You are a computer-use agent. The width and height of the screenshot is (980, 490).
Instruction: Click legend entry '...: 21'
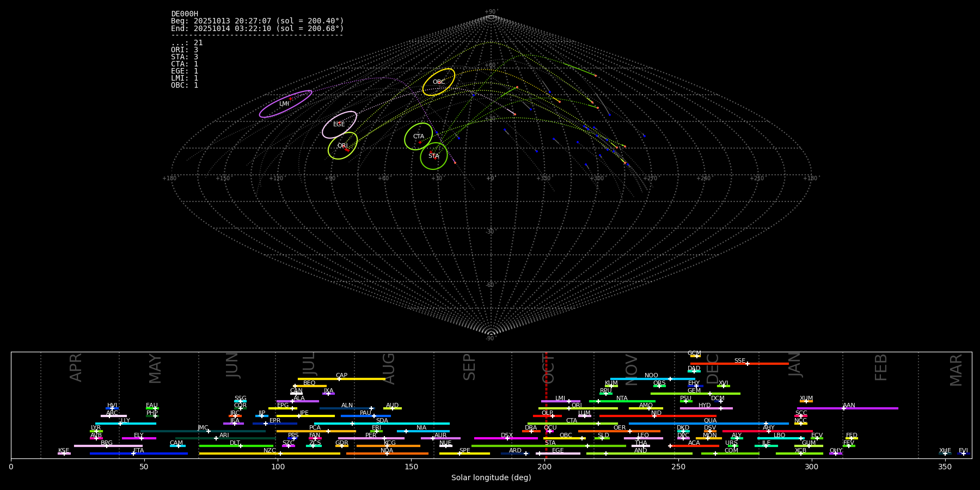[187, 42]
